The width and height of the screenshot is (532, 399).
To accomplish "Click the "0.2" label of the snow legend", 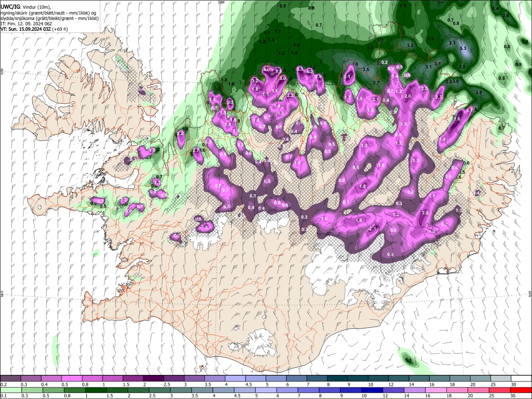I will click(3, 384).
